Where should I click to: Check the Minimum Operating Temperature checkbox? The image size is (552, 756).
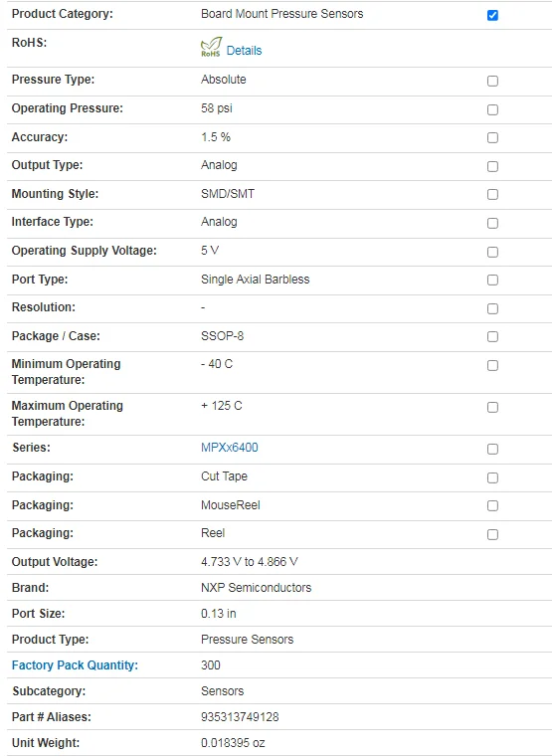click(492, 365)
